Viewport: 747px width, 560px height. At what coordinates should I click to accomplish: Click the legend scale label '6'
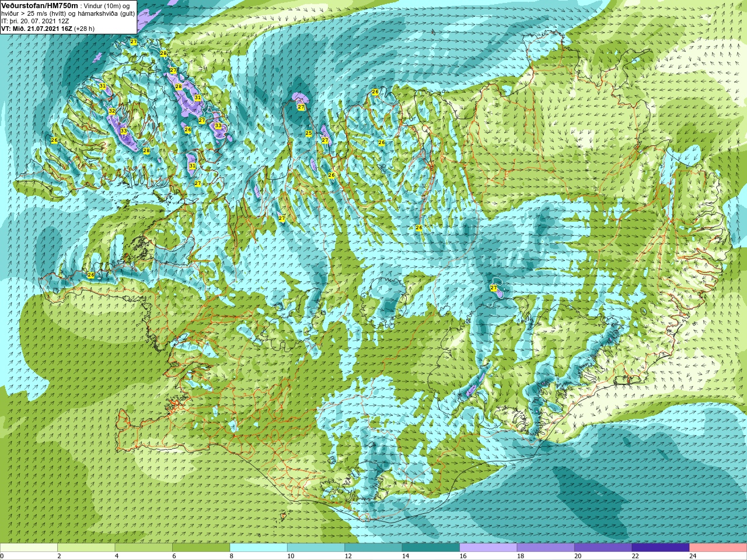click(174, 556)
